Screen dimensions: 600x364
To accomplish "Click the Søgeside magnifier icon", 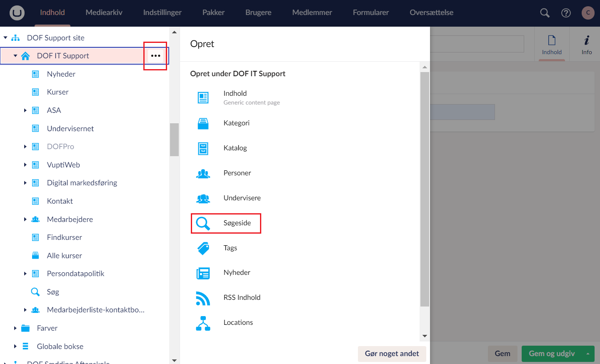I will coord(203,223).
